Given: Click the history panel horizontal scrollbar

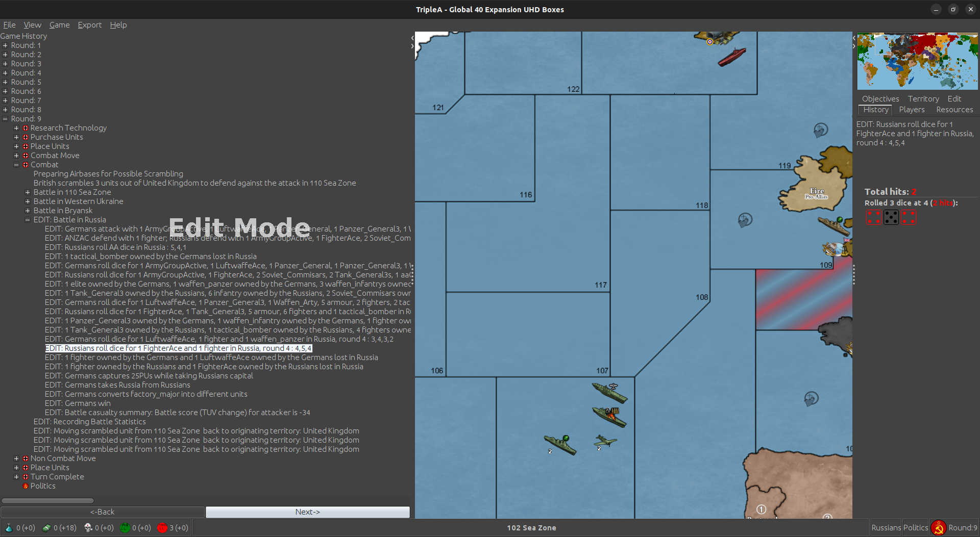Looking at the screenshot, I should click(x=47, y=501).
